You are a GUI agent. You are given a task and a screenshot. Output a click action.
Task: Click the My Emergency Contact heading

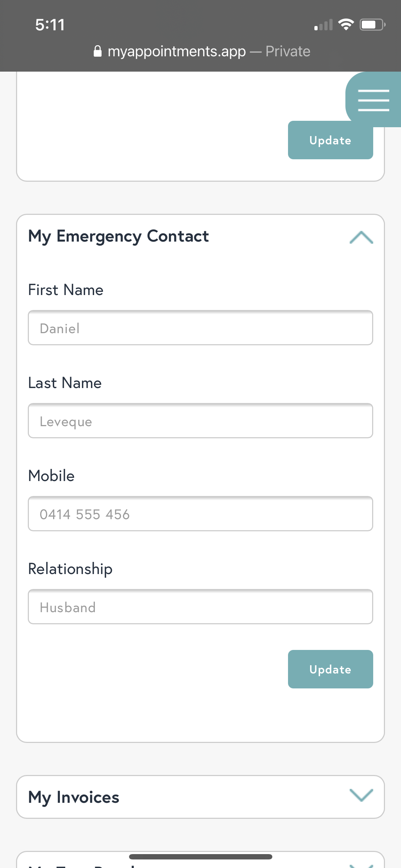tap(118, 236)
